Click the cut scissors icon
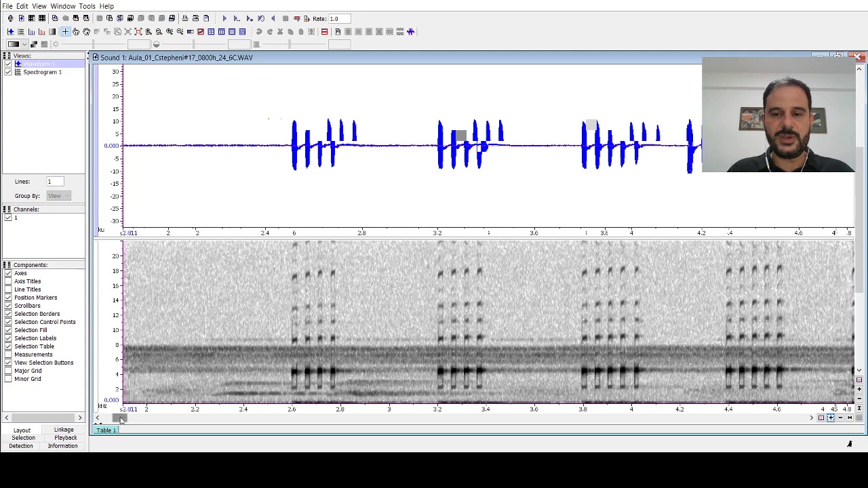This screenshot has width=868, height=488. pyautogui.click(x=280, y=32)
